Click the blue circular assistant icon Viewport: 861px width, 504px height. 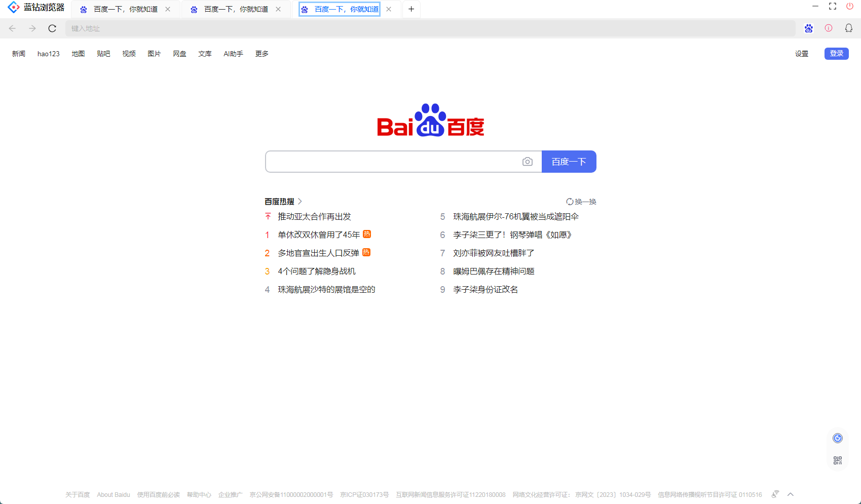point(838,438)
